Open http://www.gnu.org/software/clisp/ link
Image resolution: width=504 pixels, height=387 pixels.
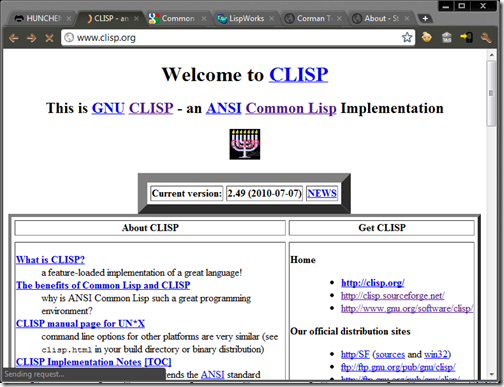click(407, 309)
